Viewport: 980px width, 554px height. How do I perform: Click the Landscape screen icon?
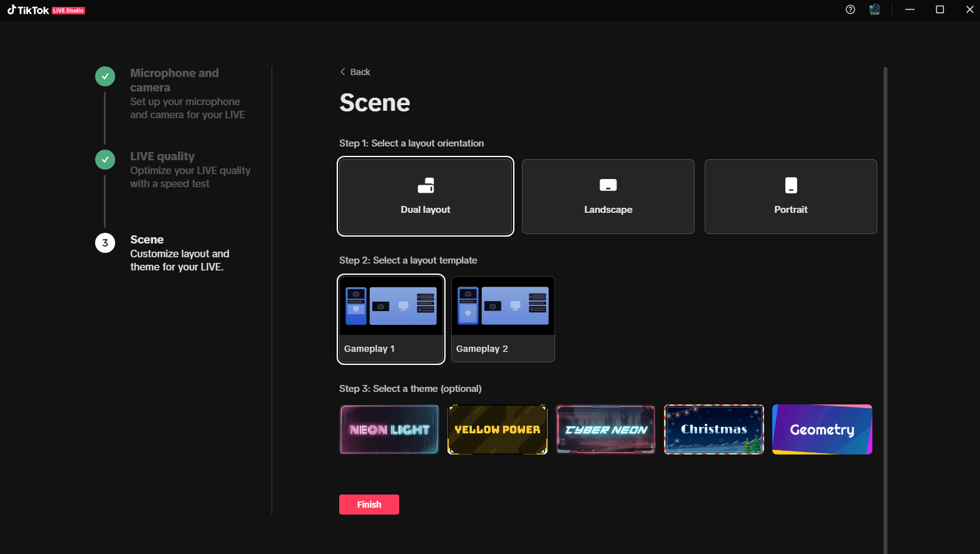click(x=608, y=185)
